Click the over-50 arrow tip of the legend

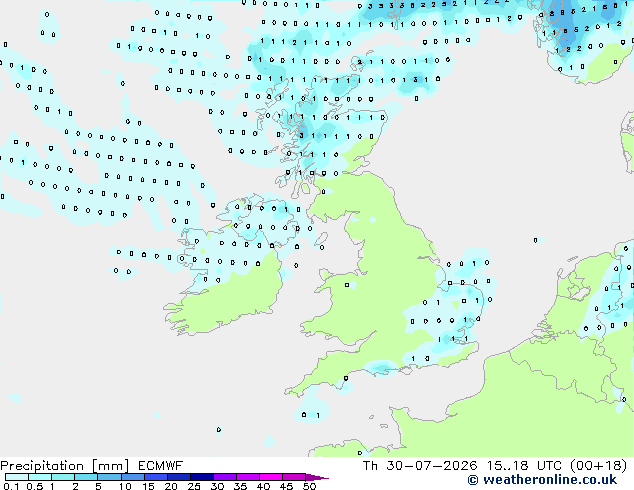click(x=317, y=477)
